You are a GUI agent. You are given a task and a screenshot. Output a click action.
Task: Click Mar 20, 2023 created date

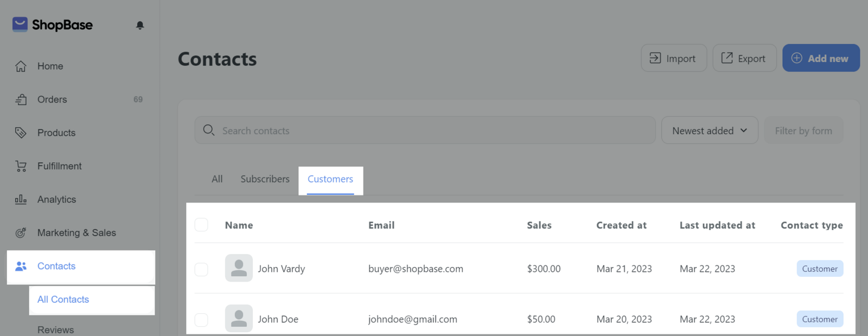624,319
